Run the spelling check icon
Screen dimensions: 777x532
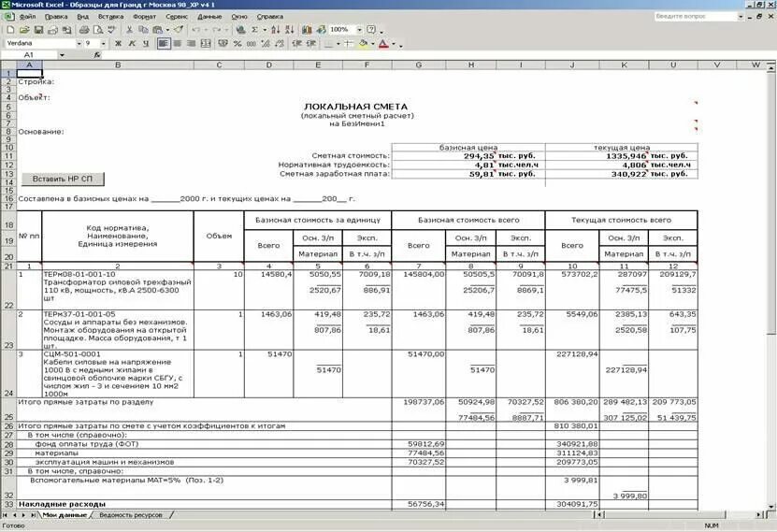pos(112,30)
